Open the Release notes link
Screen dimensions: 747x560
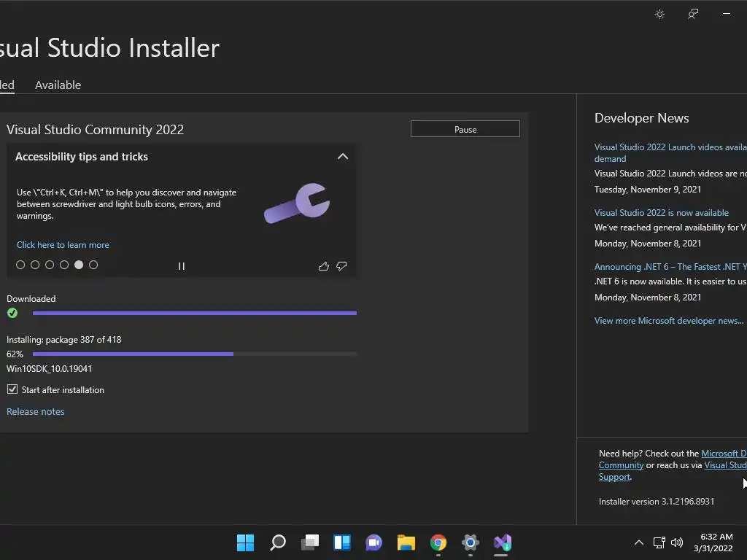pos(35,411)
